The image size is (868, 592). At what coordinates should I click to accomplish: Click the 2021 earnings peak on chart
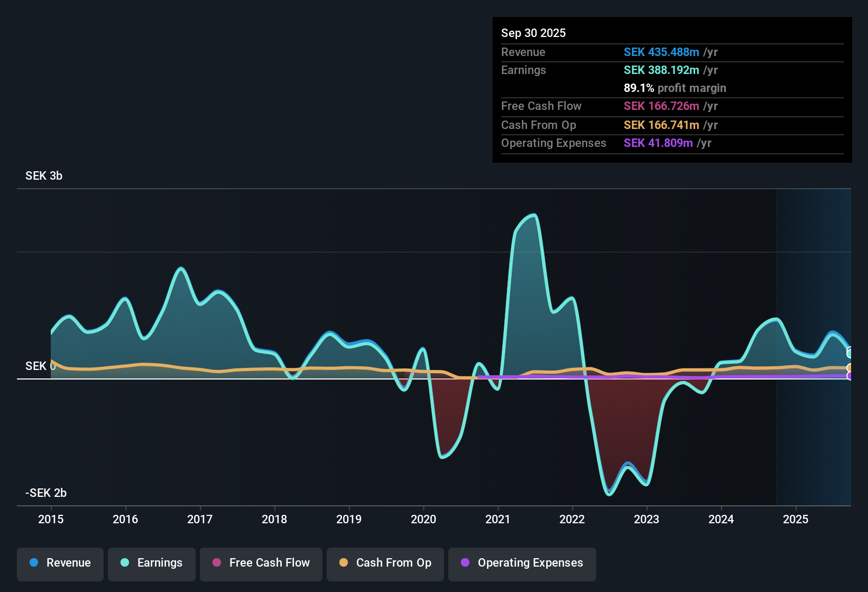click(534, 215)
